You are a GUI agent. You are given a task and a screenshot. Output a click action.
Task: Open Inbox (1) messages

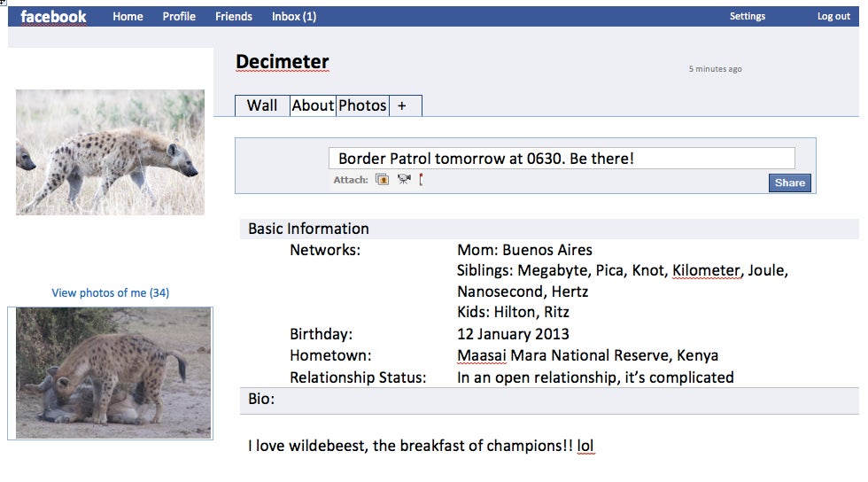(x=294, y=17)
